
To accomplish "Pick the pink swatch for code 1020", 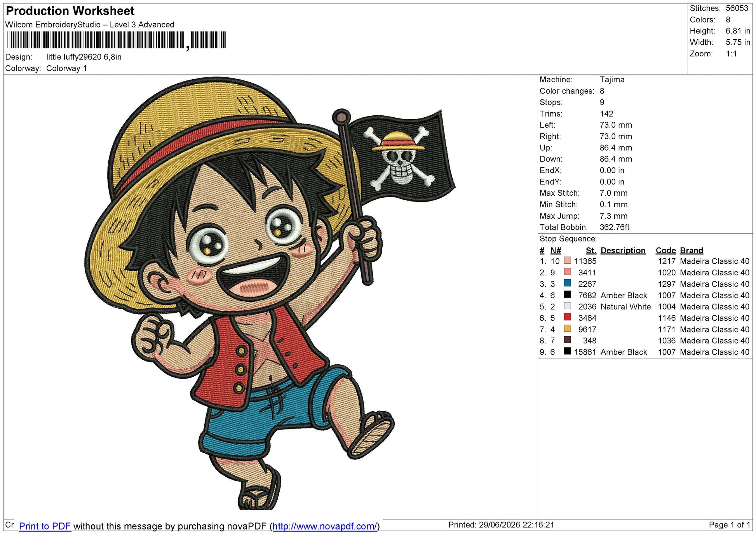I will (567, 272).
